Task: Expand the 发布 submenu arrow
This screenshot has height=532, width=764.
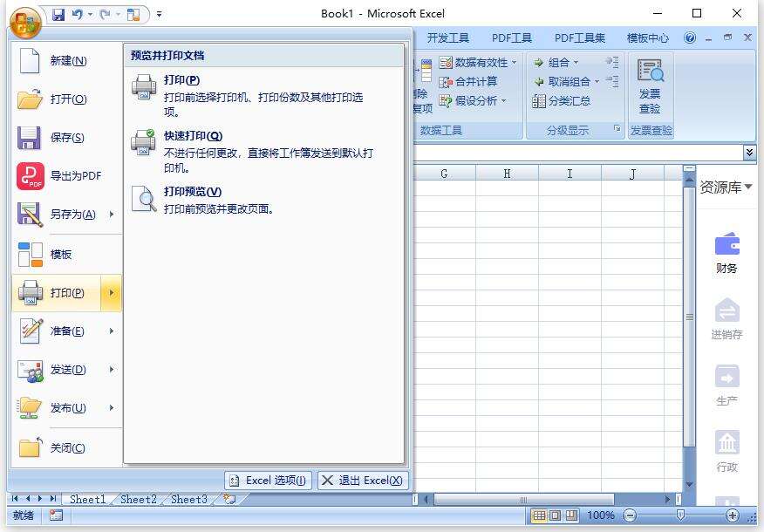Action: [112, 408]
